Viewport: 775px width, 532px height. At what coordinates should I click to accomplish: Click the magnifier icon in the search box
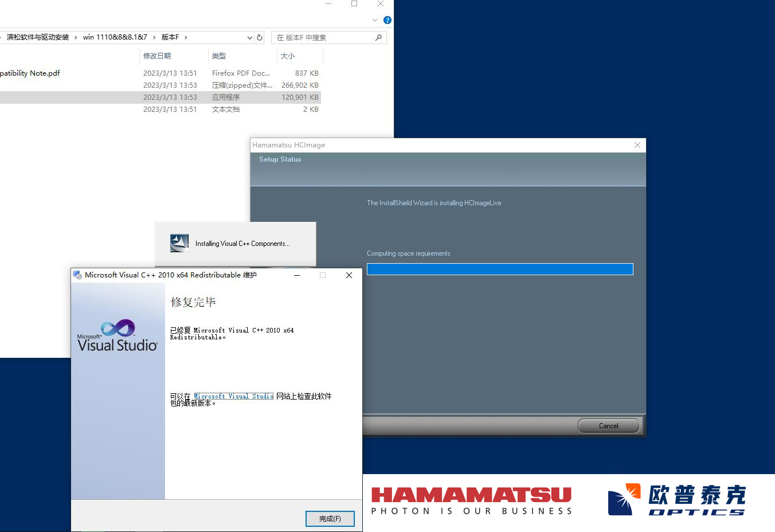(378, 37)
